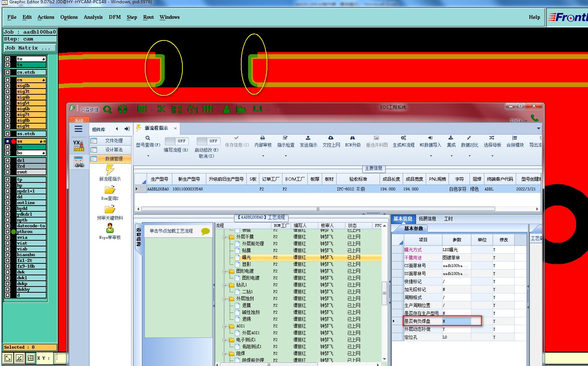Switch to the 拓展信息 tab
588x366 pixels.
click(427, 219)
